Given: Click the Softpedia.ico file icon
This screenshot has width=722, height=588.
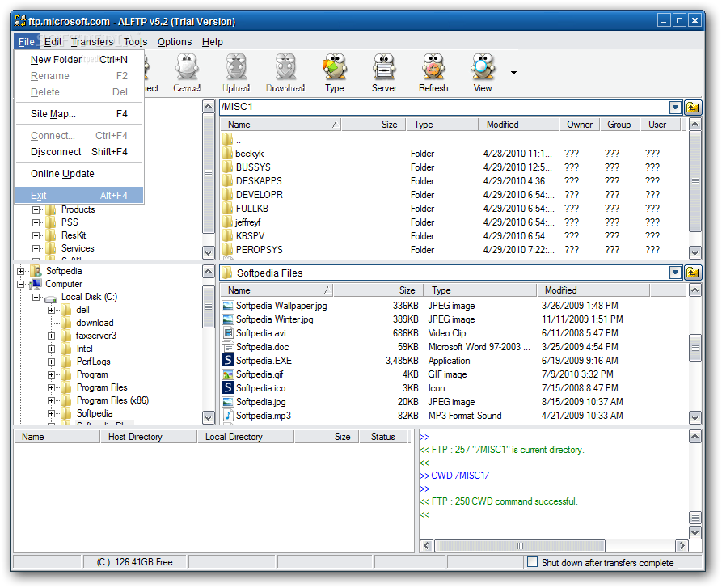Looking at the screenshot, I should (227, 387).
